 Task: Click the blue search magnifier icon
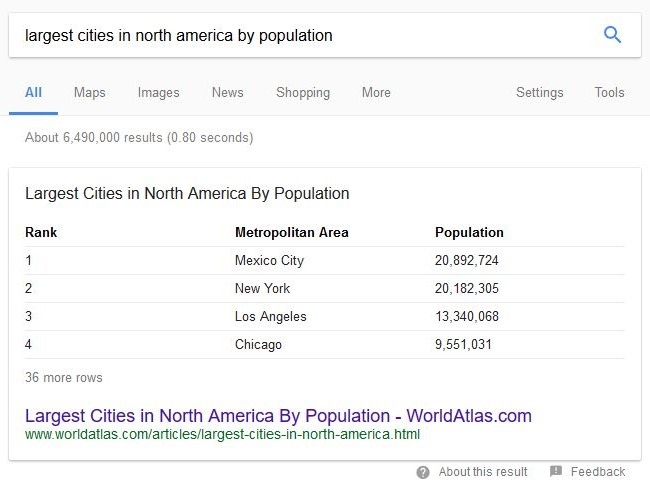pyautogui.click(x=612, y=34)
